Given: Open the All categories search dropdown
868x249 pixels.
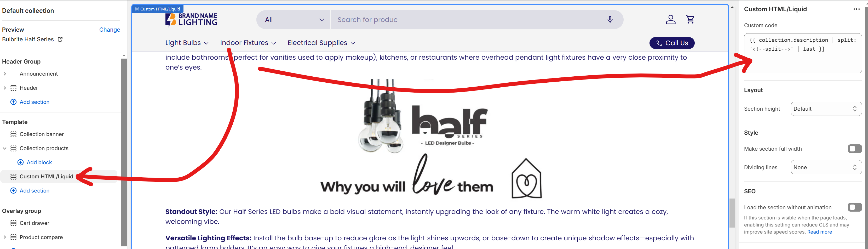Looking at the screenshot, I should (294, 20).
